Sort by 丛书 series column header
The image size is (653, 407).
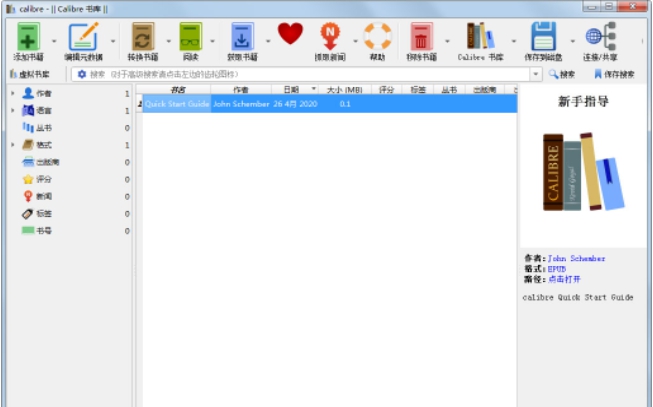(x=449, y=90)
